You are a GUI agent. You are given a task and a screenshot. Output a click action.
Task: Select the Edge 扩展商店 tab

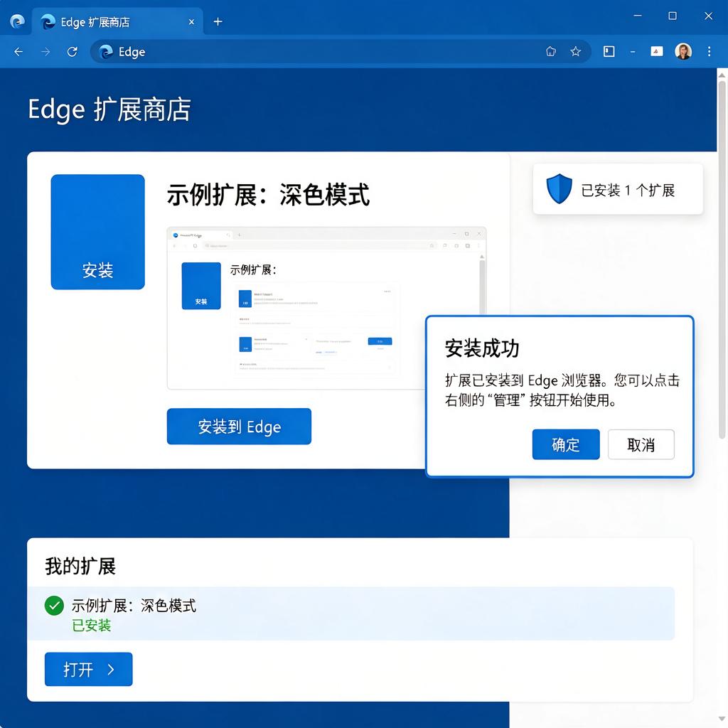tap(117, 21)
